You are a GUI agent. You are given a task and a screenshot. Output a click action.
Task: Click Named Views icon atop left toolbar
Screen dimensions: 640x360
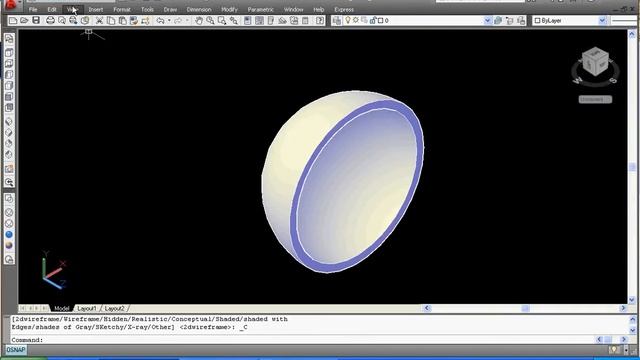point(9,39)
